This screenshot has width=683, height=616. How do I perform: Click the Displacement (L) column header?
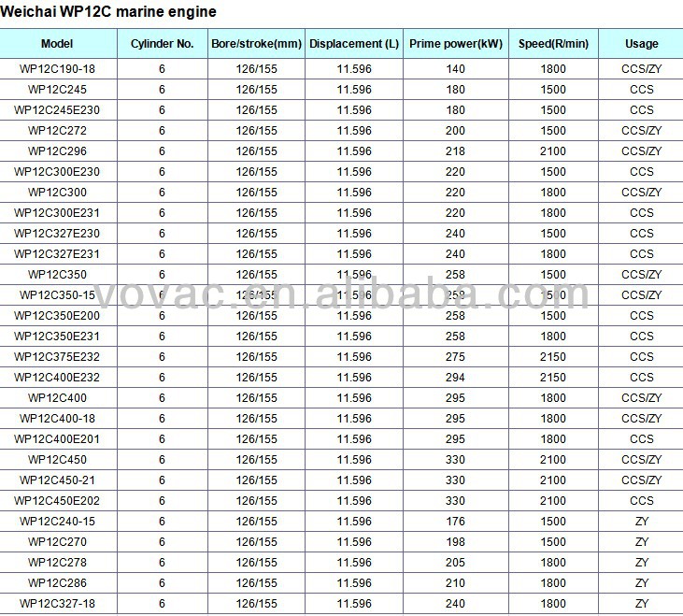(354, 44)
